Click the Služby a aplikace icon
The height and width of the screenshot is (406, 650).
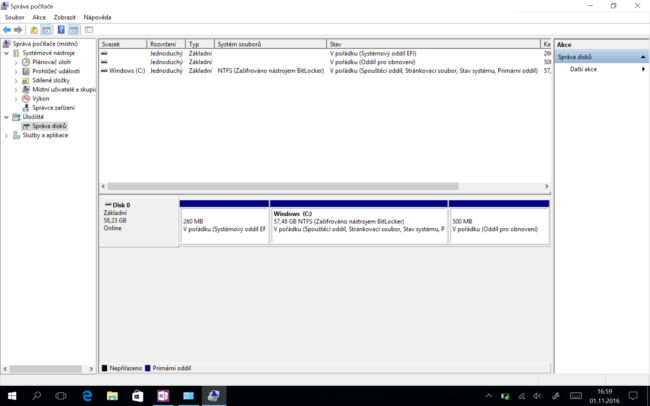pyautogui.click(x=16, y=135)
